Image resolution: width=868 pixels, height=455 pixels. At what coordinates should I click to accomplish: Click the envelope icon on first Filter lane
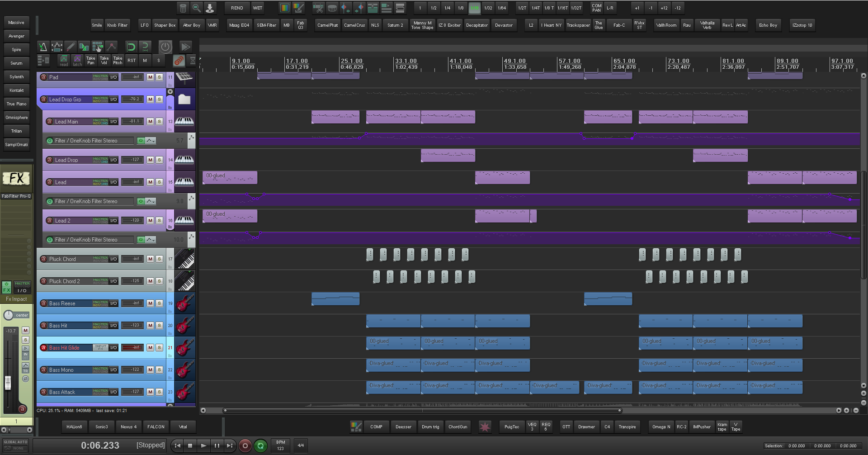coord(192,140)
